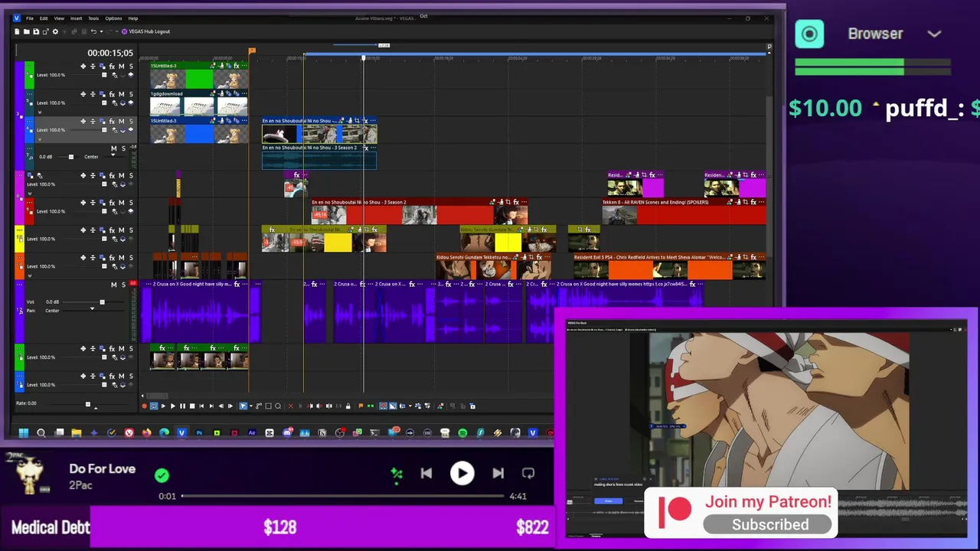Solo the 1gdgdownload video track
The image size is (980, 551).
(x=130, y=94)
